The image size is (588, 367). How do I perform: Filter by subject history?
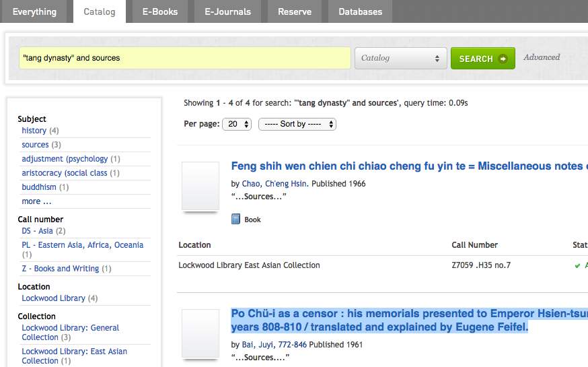point(34,131)
